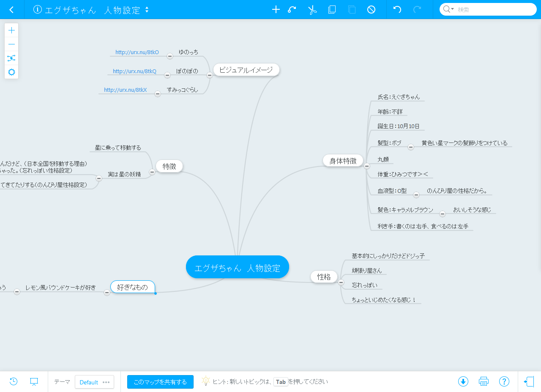
Task: Go back with the left arrow icon
Action: click(x=11, y=9)
